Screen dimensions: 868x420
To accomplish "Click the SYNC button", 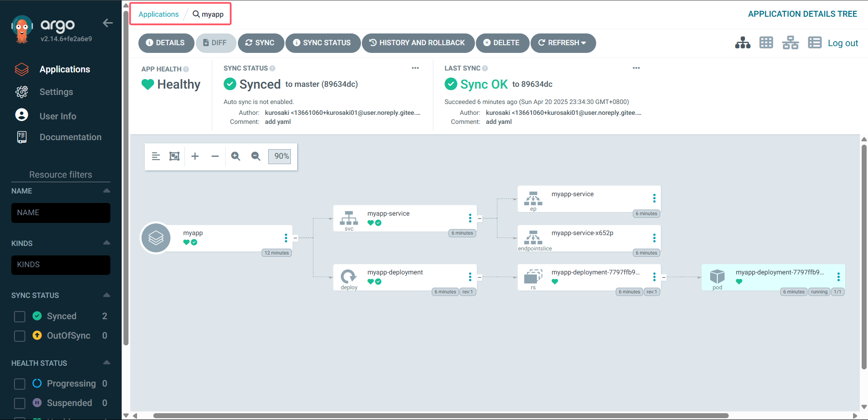I will coord(261,43).
